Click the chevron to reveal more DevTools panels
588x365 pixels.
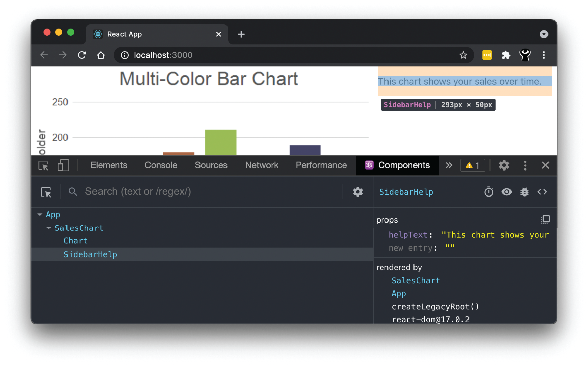coord(449,165)
